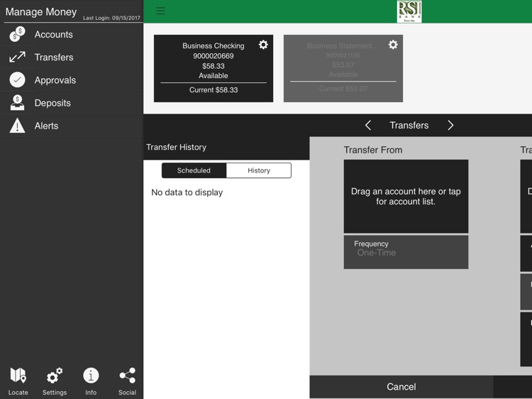
Task: Switch to the History tab
Action: pos(259,170)
